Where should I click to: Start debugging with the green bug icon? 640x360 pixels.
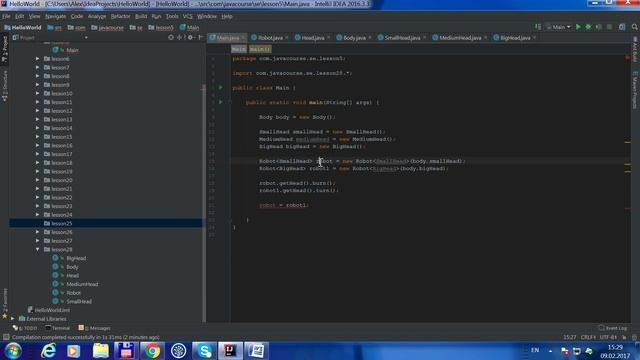588,27
